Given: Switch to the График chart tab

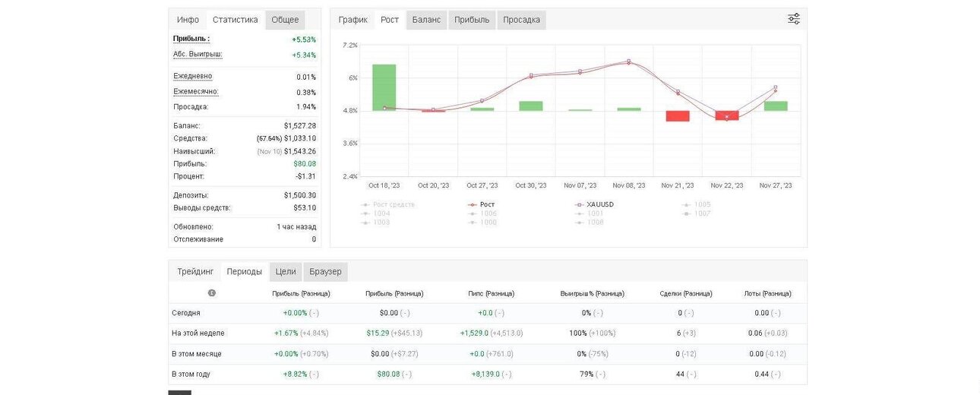Looking at the screenshot, I should (353, 20).
